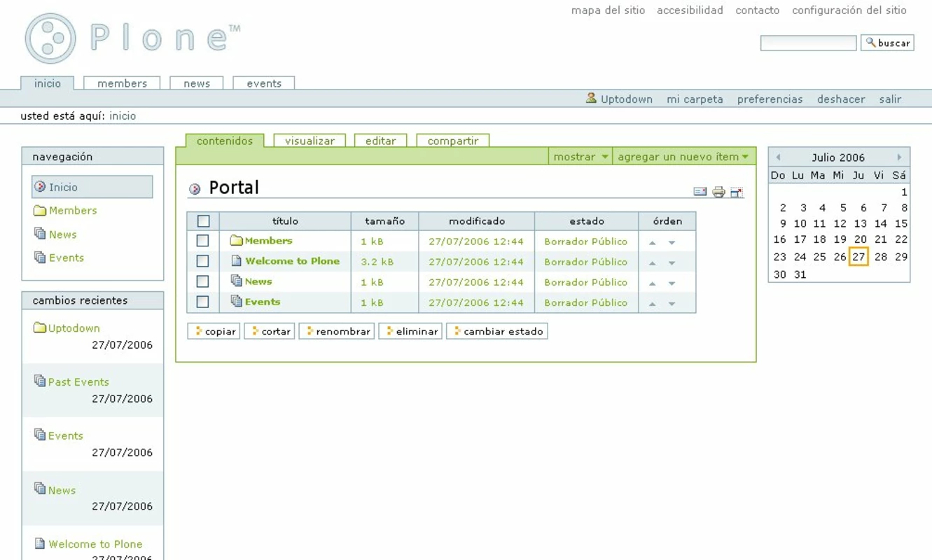Click the cortar button
This screenshot has width=932, height=560.
click(270, 331)
